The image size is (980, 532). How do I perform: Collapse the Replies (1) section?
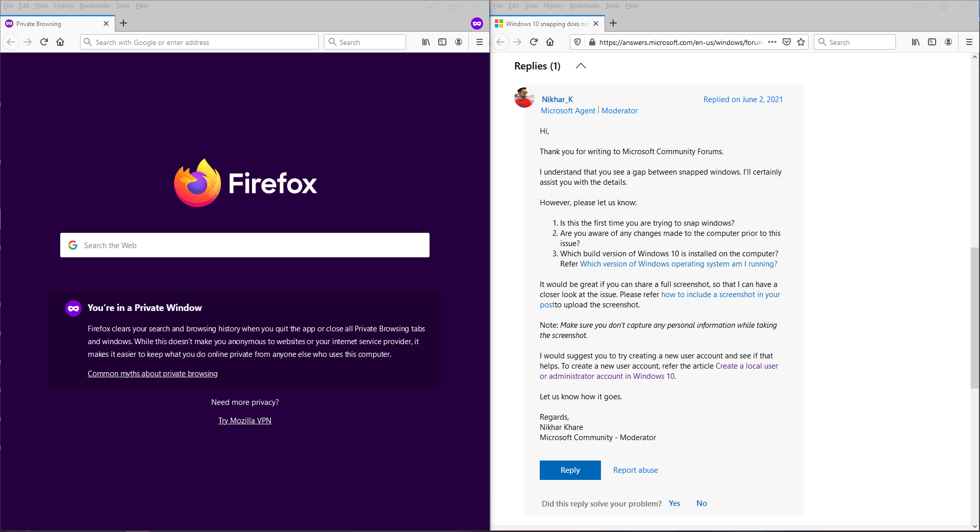(581, 66)
